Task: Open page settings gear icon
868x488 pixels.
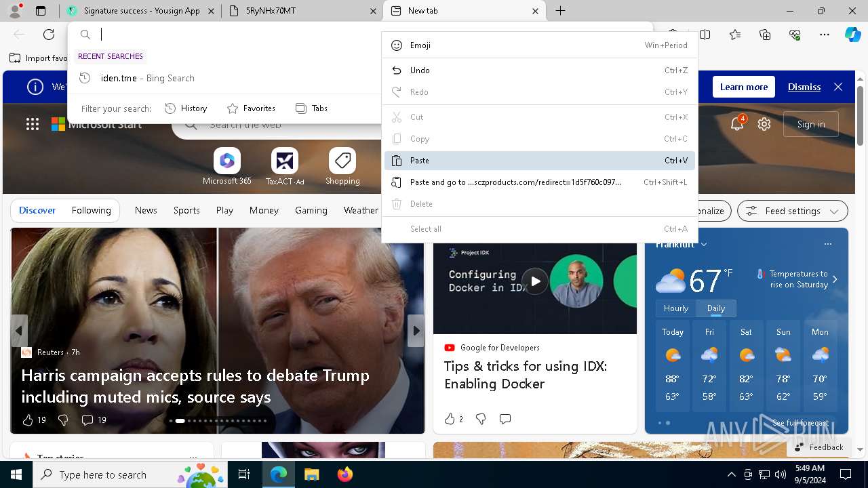Action: coord(764,124)
